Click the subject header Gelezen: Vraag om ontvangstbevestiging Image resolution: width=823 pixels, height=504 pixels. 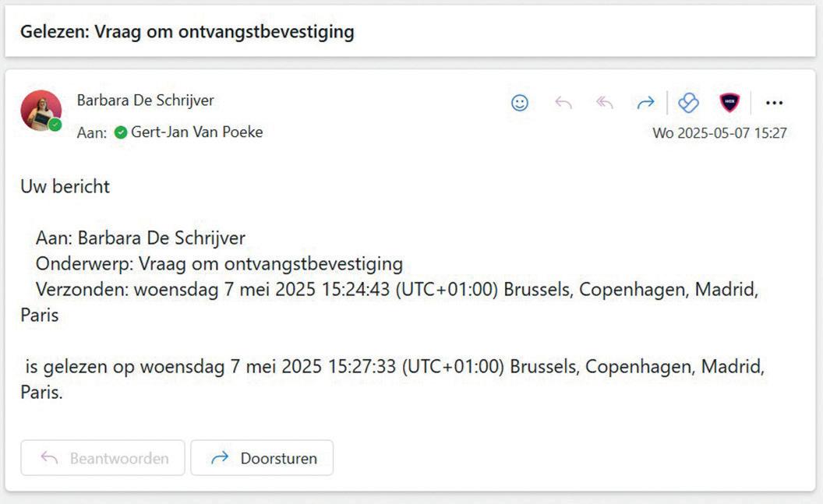[x=187, y=32]
